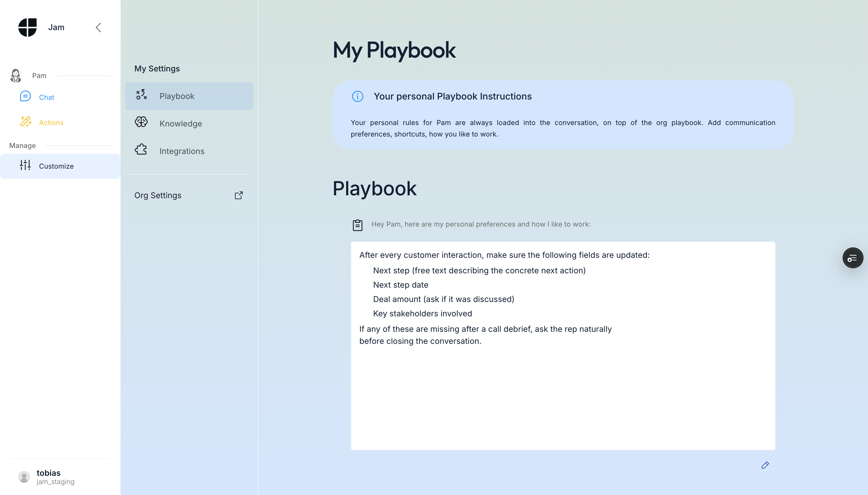This screenshot has height=495, width=868.
Task: Click the 'Deal amount (ask if it was discussed)' line
Action: coord(443,299)
